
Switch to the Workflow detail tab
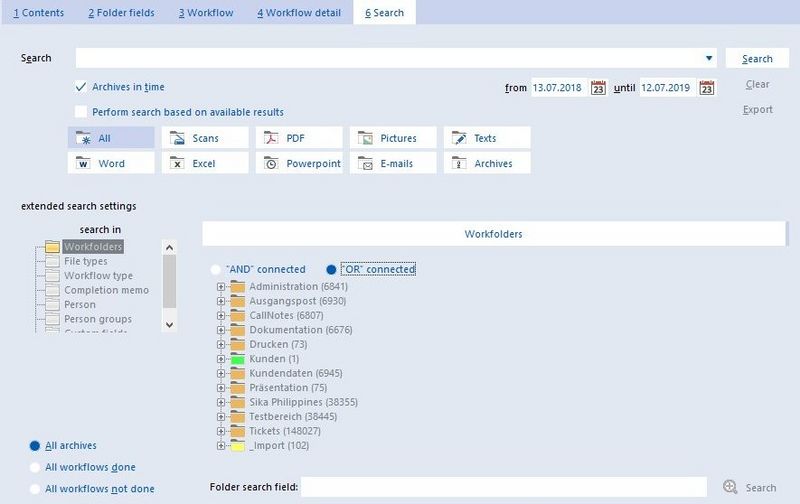tap(298, 13)
